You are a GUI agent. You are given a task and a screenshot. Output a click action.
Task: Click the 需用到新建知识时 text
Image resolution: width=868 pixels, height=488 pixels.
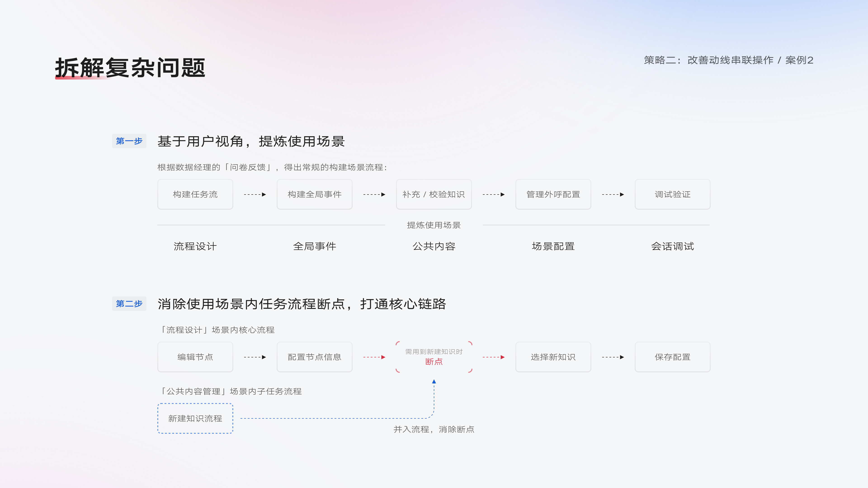click(x=434, y=352)
